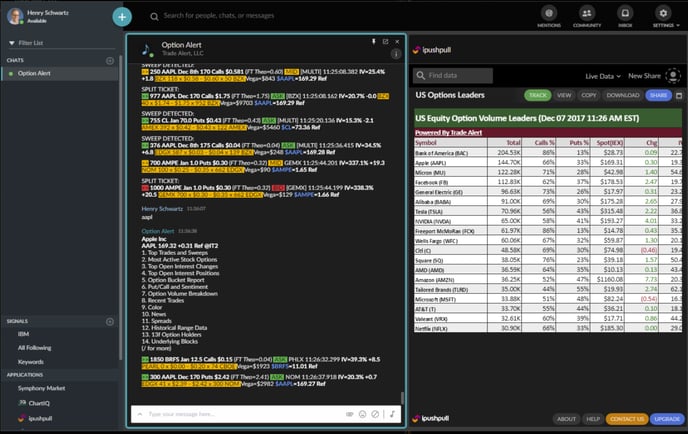Click 13f Option Holders entry
688x434 pixels.
pos(171,335)
